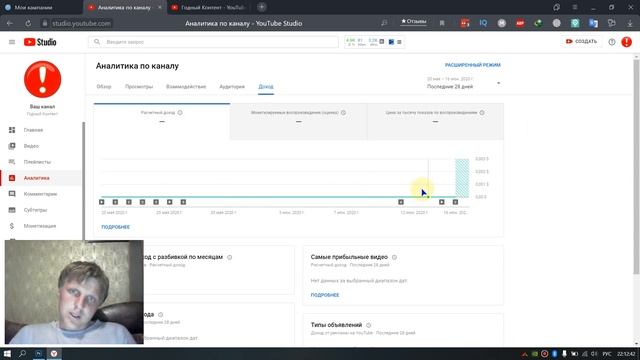The height and width of the screenshot is (360, 640).
Task: Open the IQ browser extension icon
Action: tap(483, 23)
